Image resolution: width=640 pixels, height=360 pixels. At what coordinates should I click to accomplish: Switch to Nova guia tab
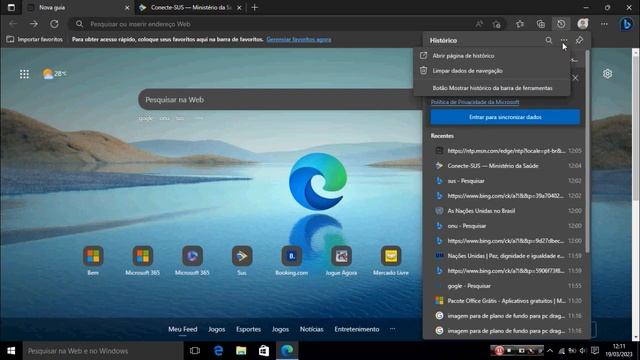(78, 7)
